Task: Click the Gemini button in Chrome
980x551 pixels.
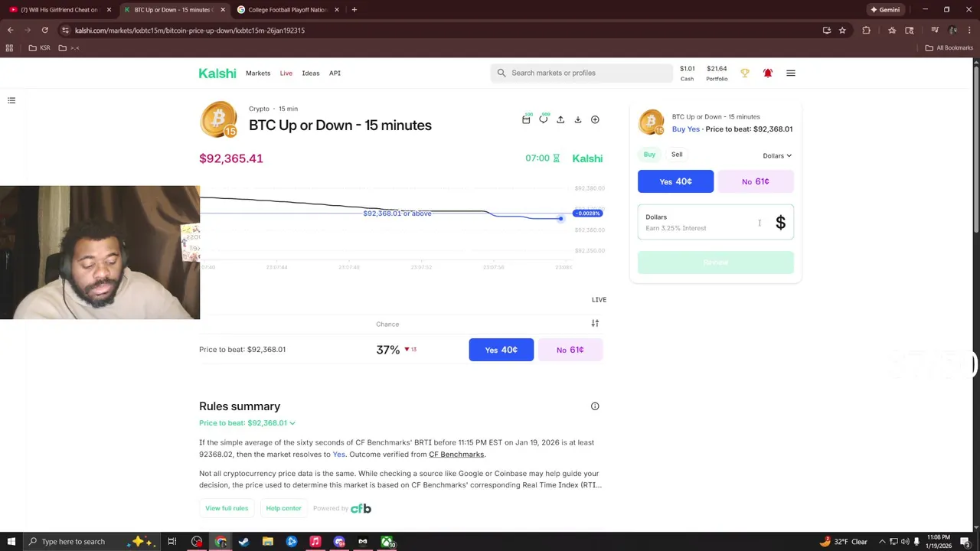Action: coord(884,10)
